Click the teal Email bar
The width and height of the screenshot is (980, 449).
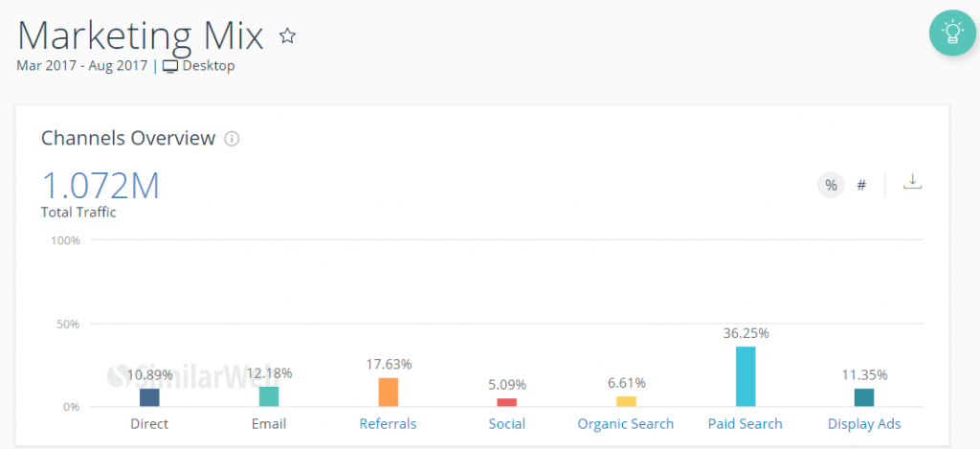pos(269,396)
